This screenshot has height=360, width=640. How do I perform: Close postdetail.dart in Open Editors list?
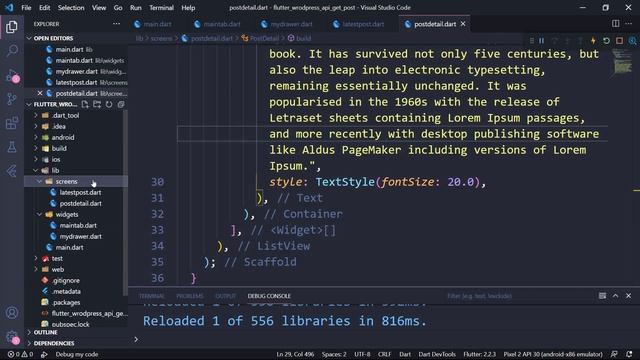(40, 93)
